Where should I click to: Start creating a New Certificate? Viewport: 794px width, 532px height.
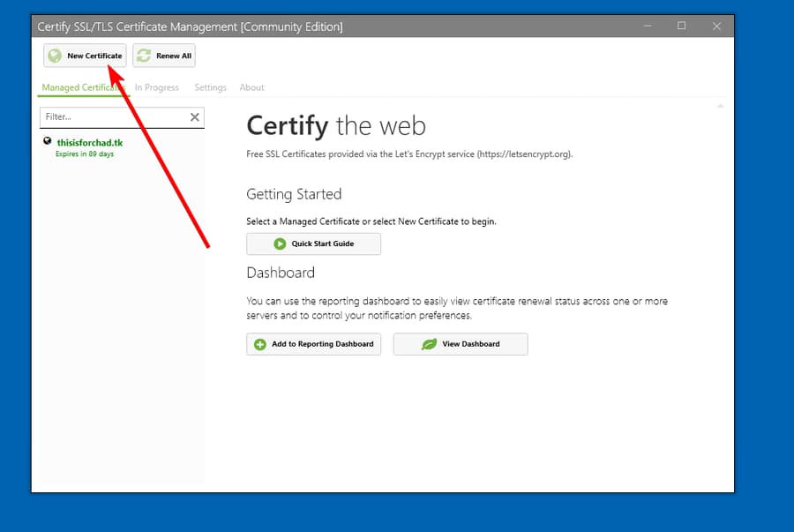(85, 55)
